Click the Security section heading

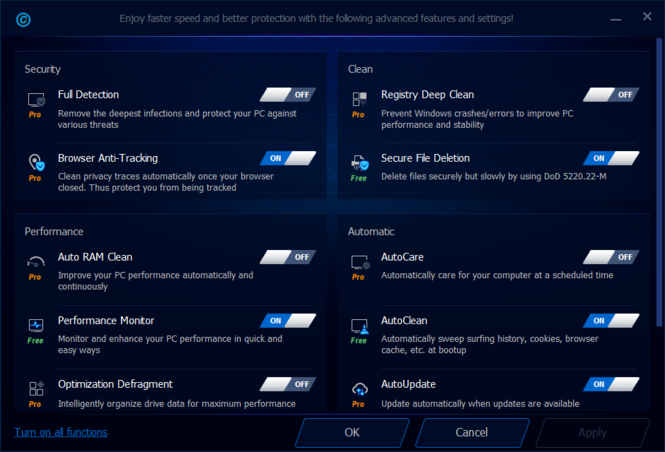click(42, 69)
